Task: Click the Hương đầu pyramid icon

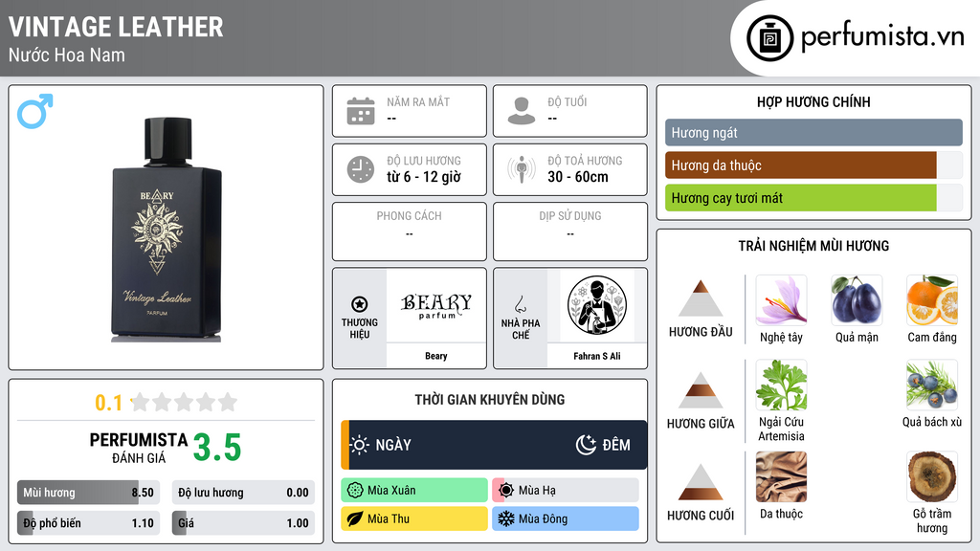Action: click(701, 298)
